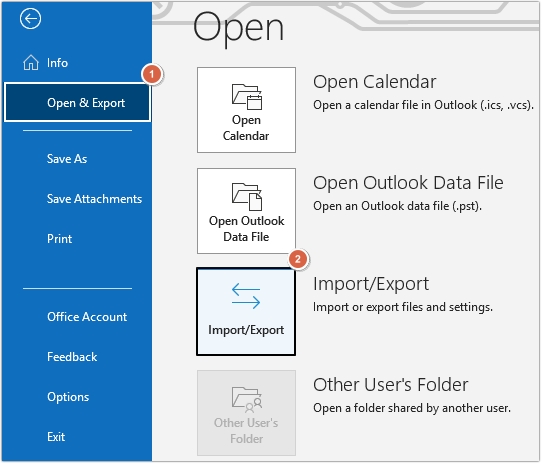This screenshot has height=464, width=542.
Task: Click the Info home icon
Action: click(31, 63)
